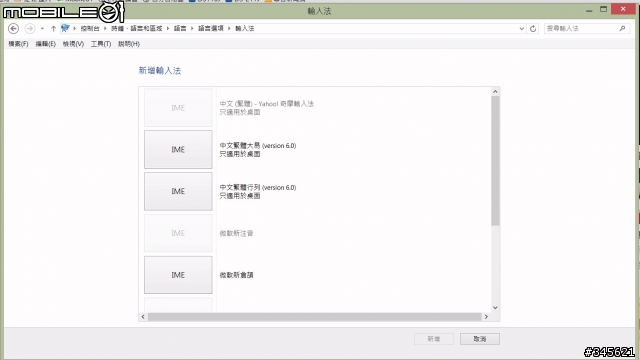Click the list scroll down arrow
640x360 pixels.
coord(495,308)
